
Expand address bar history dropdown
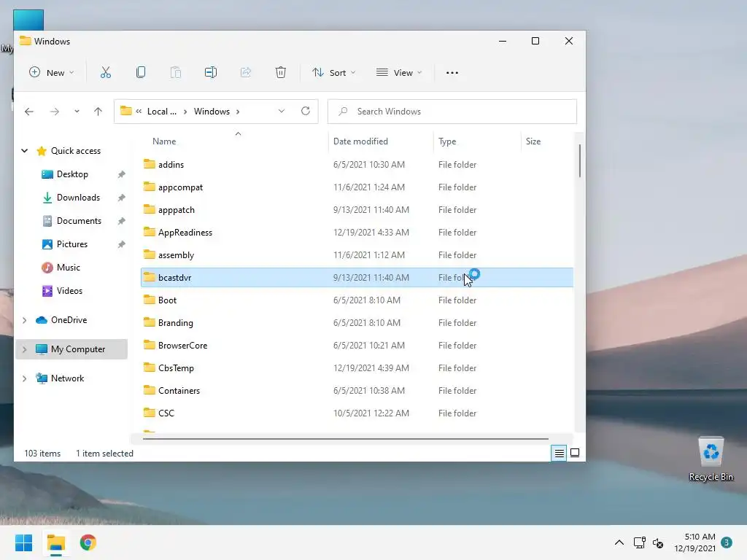pyautogui.click(x=282, y=111)
